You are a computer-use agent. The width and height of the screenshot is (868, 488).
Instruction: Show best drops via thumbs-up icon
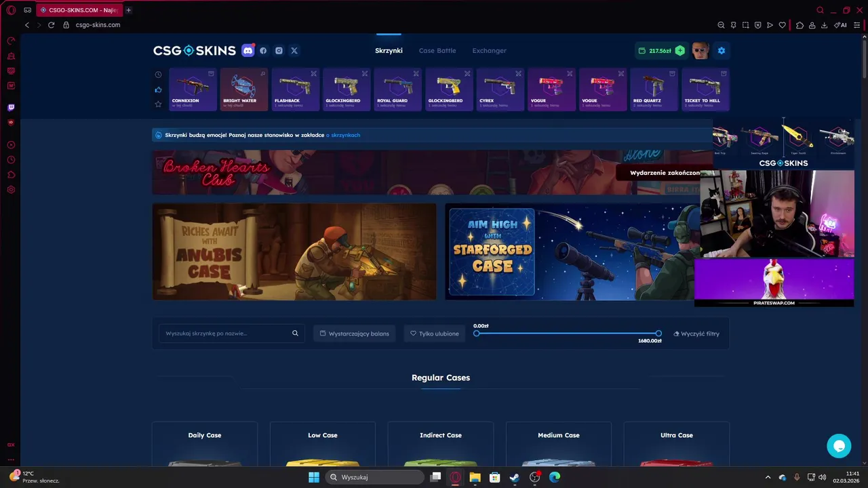point(158,89)
